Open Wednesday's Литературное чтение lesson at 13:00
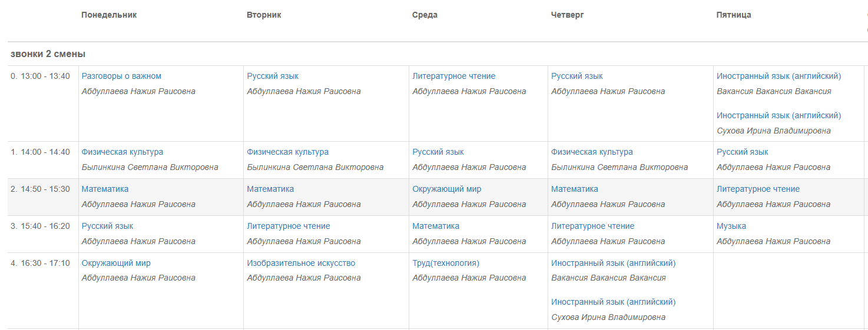868x330 pixels. click(454, 76)
